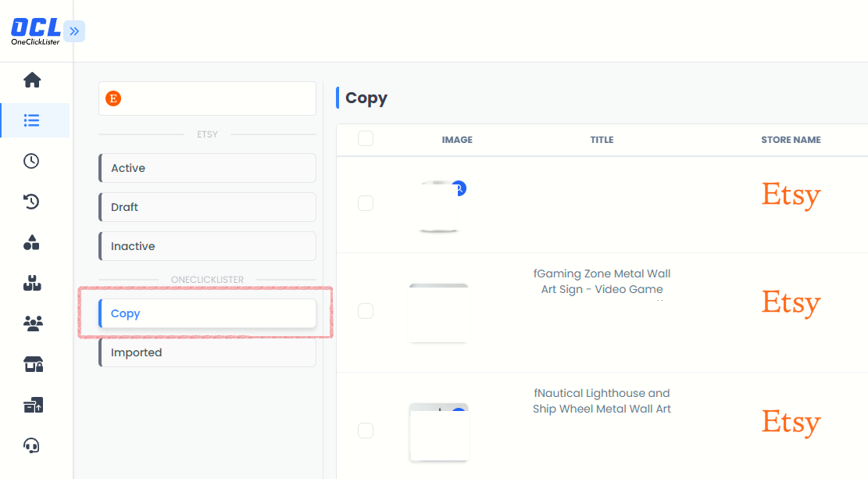Open the shapes icon in the sidebar

tap(31, 242)
